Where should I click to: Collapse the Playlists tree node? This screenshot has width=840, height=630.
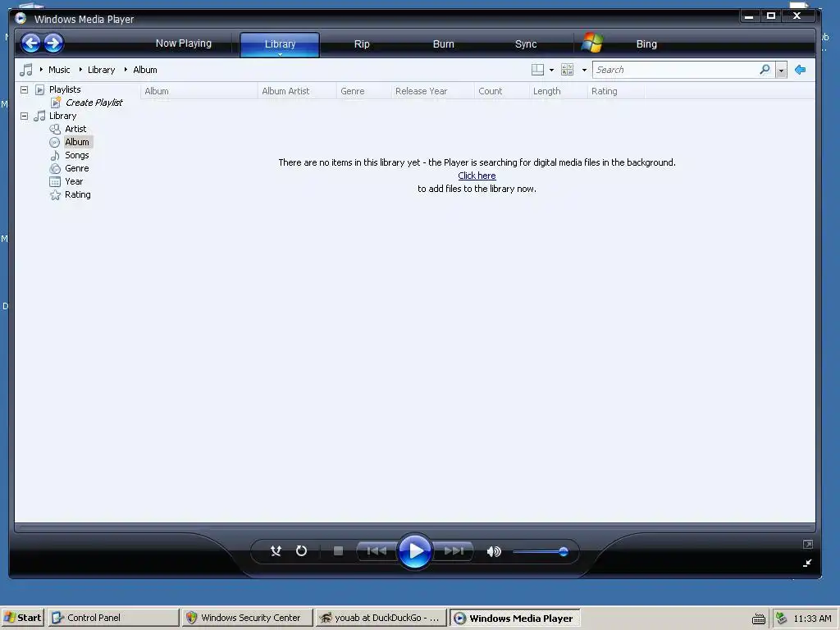tap(24, 89)
